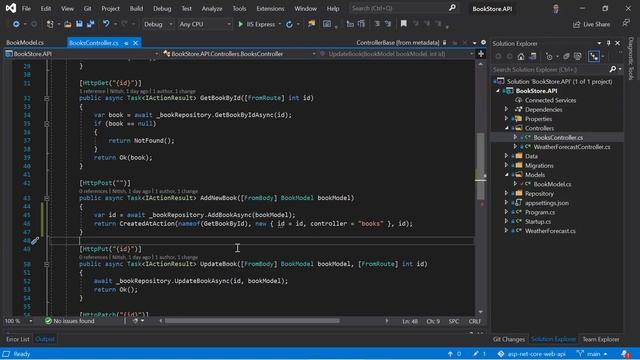Open the Any CPU platform dropdown
The height and width of the screenshot is (360, 640).
pos(204,24)
